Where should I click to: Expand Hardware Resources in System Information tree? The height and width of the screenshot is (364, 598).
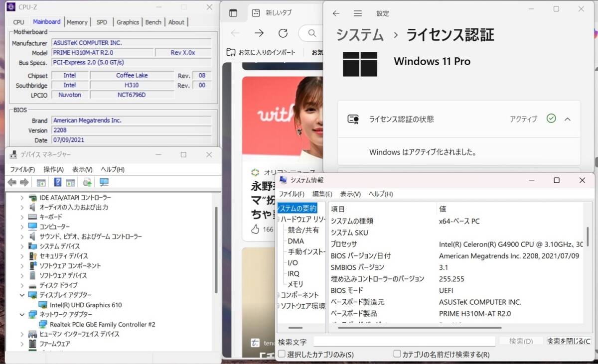pos(279,219)
